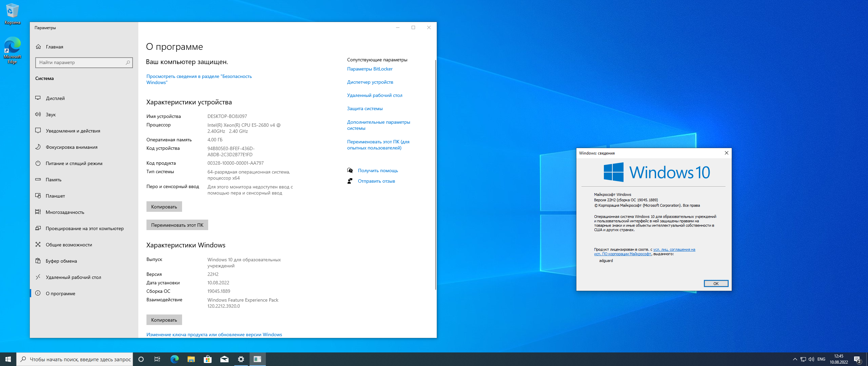Viewport: 868px width, 366px height.
Task: Open the notification center icon
Action: pos(857,359)
